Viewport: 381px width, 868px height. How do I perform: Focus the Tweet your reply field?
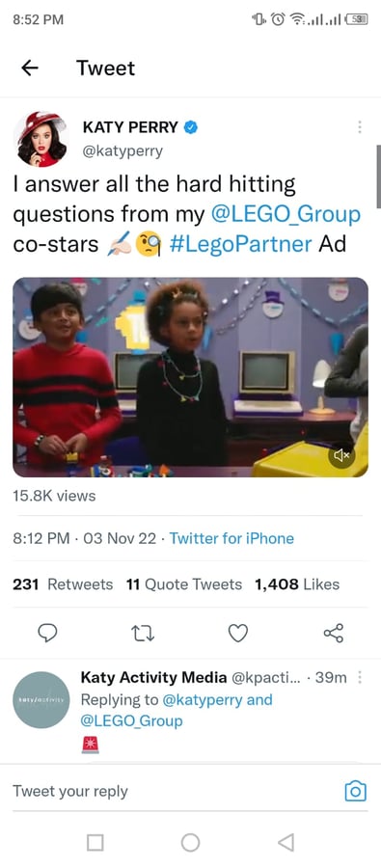click(172, 791)
